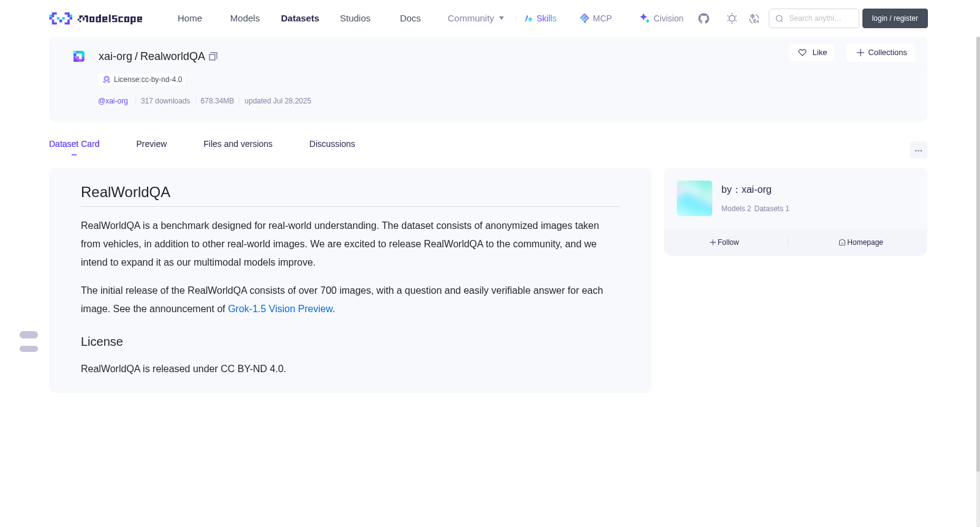Click the RealworldQA dataset name in title
980x527 pixels.
tap(173, 56)
